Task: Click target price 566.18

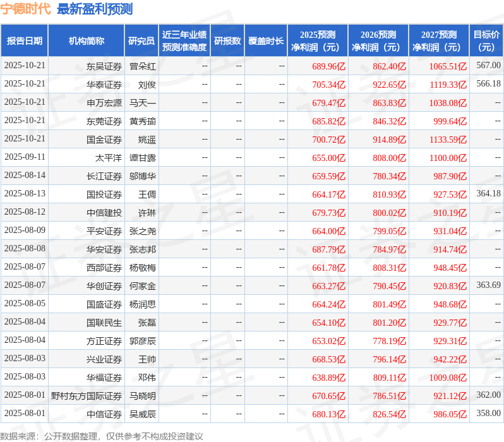Action: 489,83
